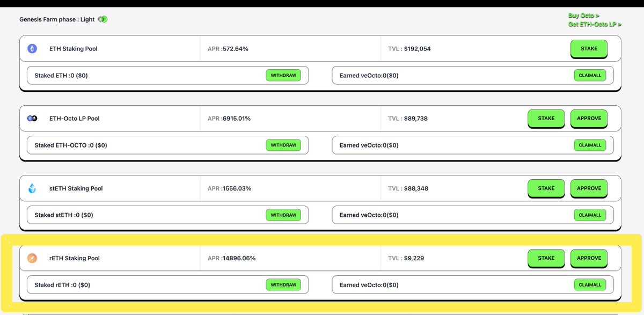Viewport: 644px width, 315px height.
Task: Withdraw staked ETH
Action: click(283, 76)
